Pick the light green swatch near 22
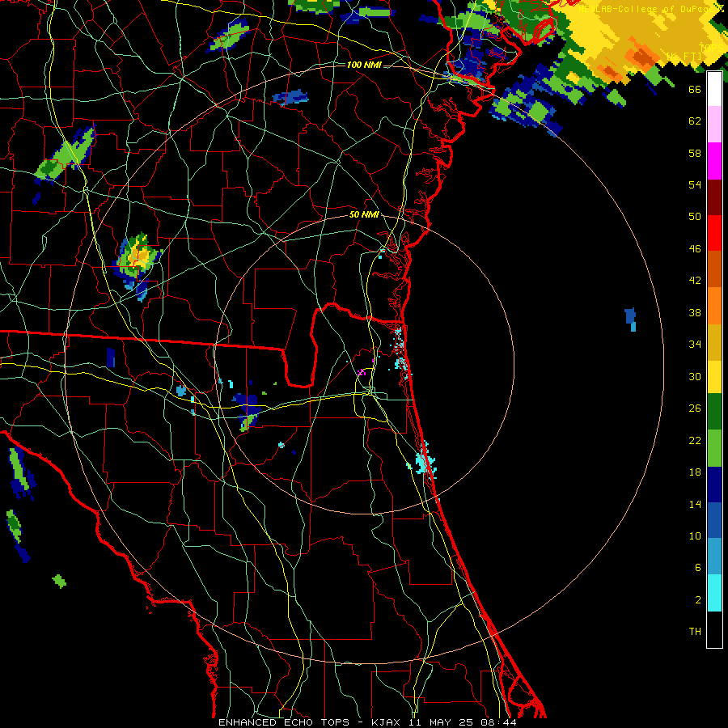This screenshot has height=728, width=728. tap(714, 448)
